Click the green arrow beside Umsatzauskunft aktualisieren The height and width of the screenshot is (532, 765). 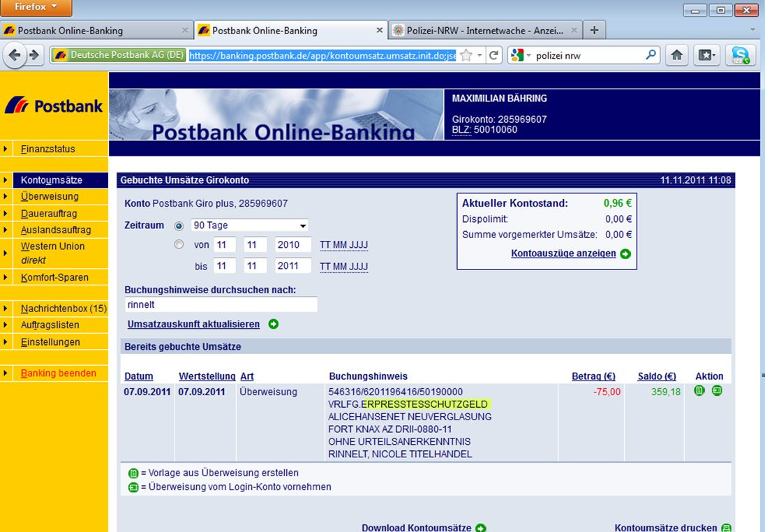pos(273,324)
